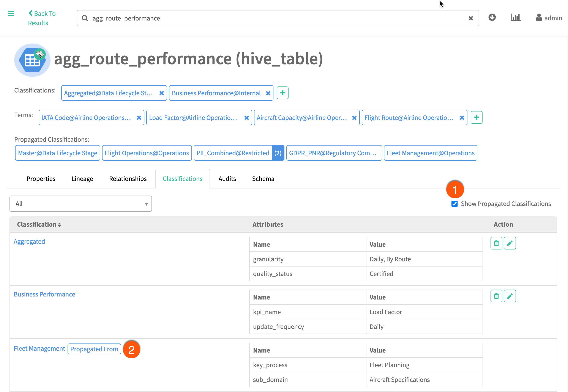
Task: Uncheck Show Propagated Classifications checkbox
Action: [454, 204]
